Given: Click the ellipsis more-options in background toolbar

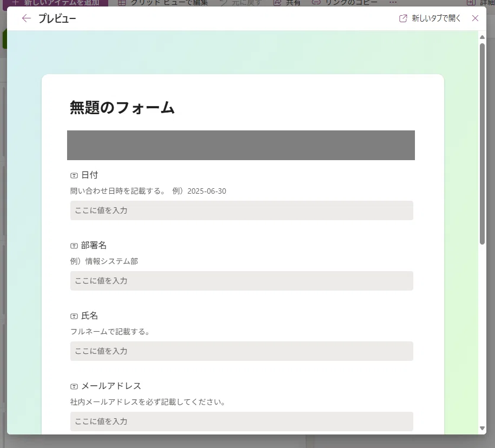Looking at the screenshot, I should [393, 3].
